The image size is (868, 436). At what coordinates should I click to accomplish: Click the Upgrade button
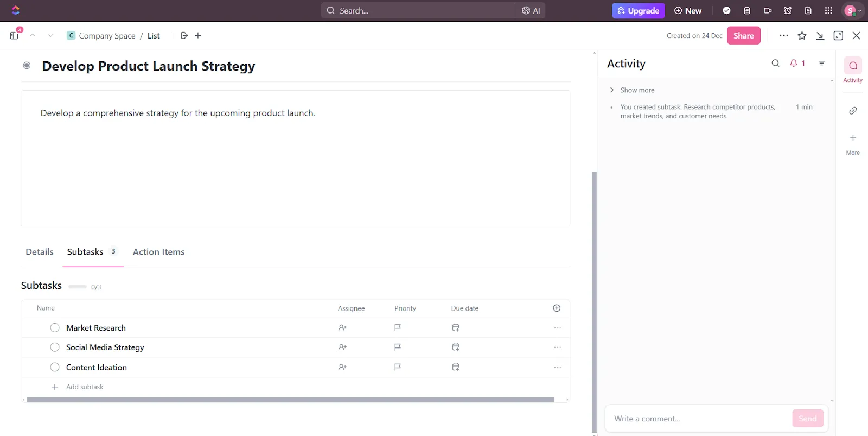click(x=638, y=10)
